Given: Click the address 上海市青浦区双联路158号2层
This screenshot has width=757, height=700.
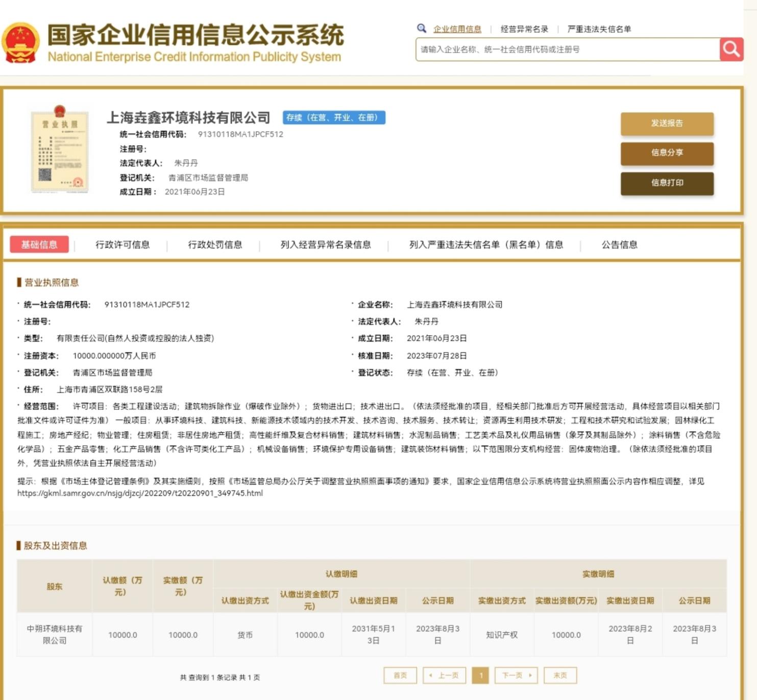Looking at the screenshot, I should (109, 389).
